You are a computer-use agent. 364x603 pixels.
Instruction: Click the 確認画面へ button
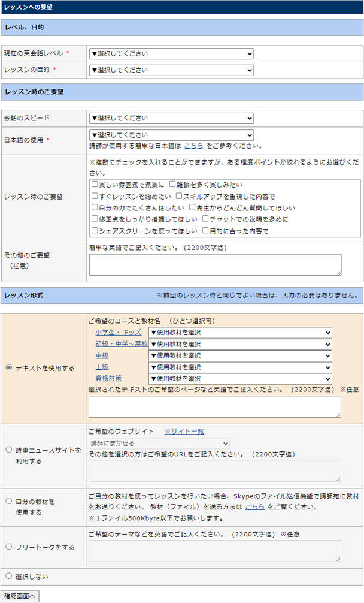tap(20, 596)
